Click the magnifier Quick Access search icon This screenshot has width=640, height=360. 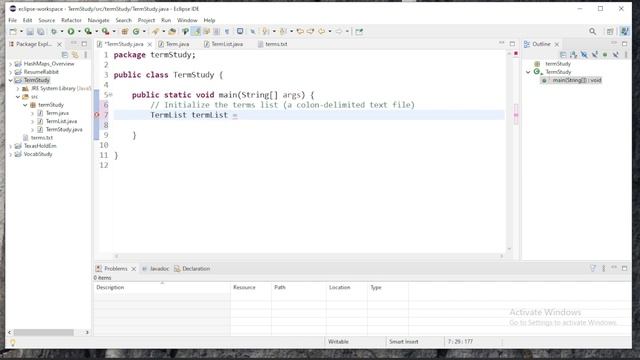click(x=593, y=31)
